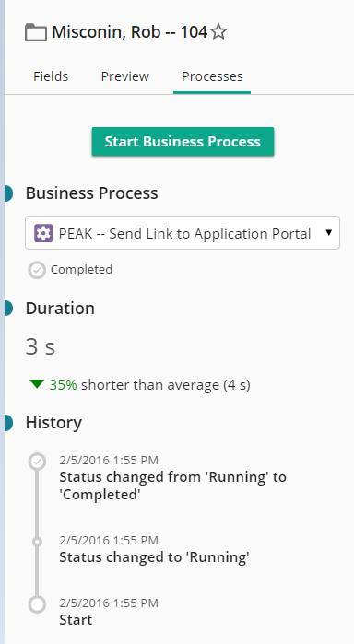Select the Processes tab

[212, 76]
